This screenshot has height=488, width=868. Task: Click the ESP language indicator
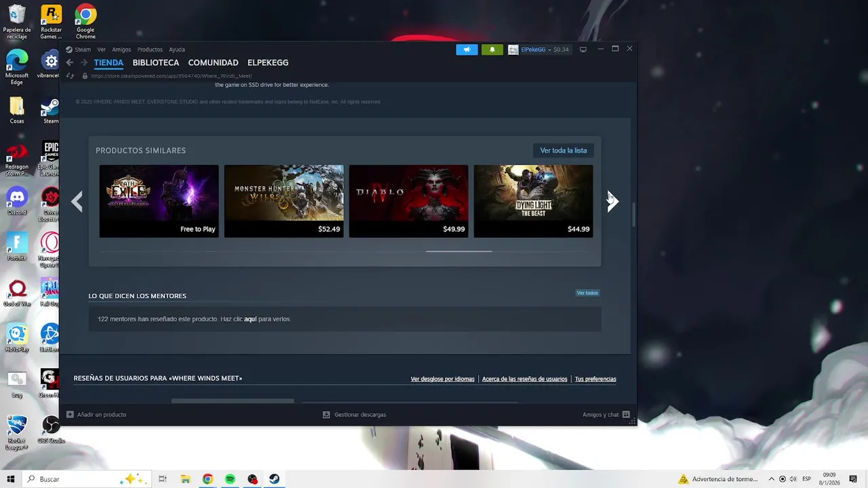(x=807, y=479)
